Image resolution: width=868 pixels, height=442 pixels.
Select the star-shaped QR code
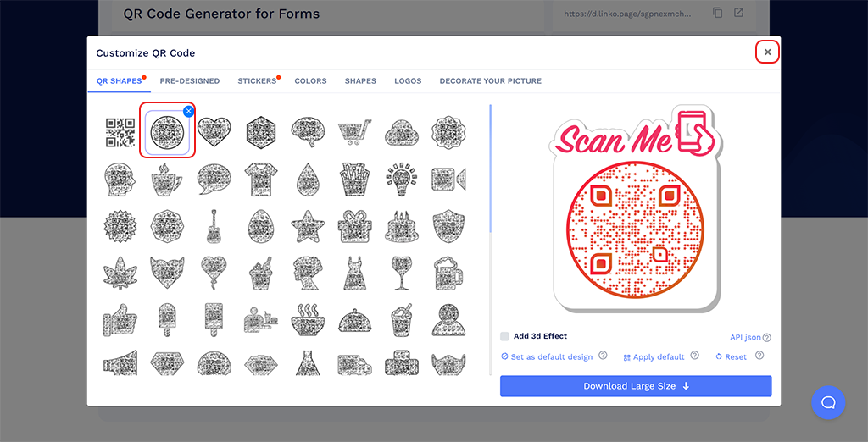point(305,226)
